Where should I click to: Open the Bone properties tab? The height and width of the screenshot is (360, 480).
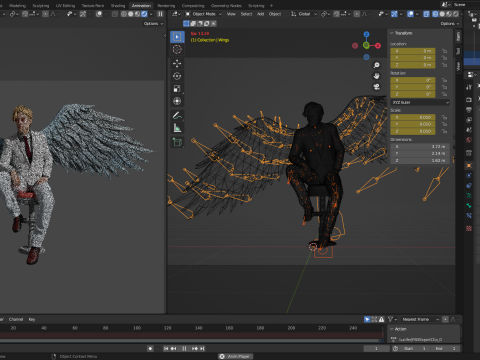(x=469, y=206)
